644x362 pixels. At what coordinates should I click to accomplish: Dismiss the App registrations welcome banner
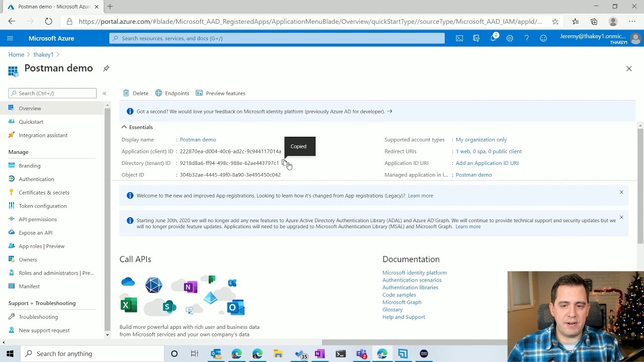coord(621,192)
